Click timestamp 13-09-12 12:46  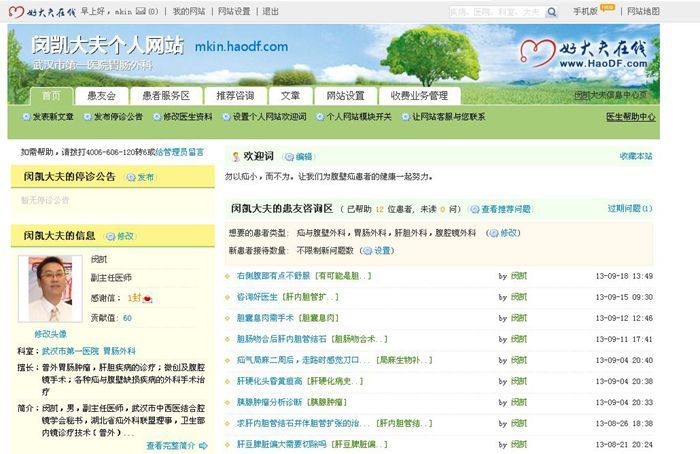pos(624,318)
